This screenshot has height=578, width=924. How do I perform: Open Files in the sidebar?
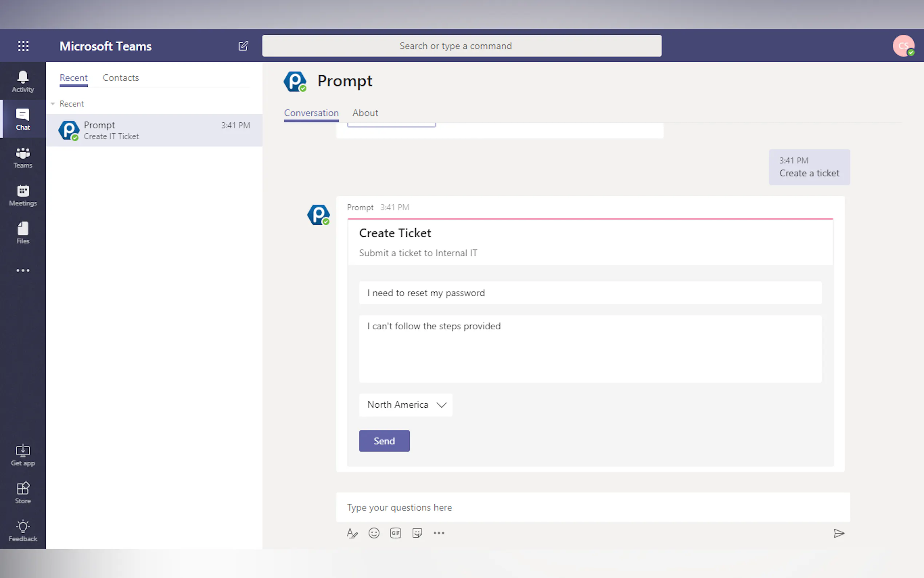[x=23, y=233]
